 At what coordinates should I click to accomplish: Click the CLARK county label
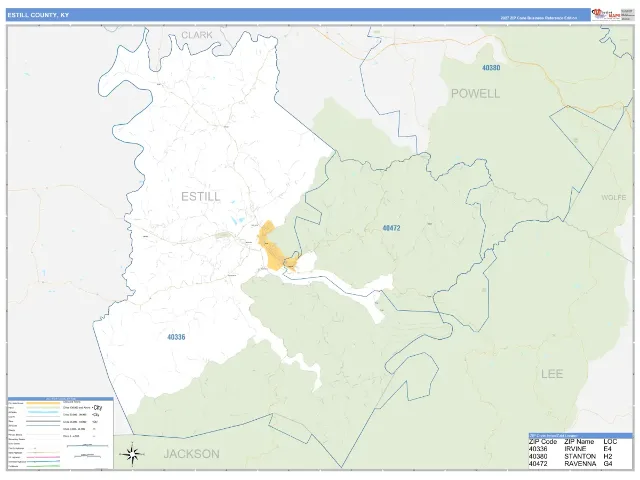[197, 35]
